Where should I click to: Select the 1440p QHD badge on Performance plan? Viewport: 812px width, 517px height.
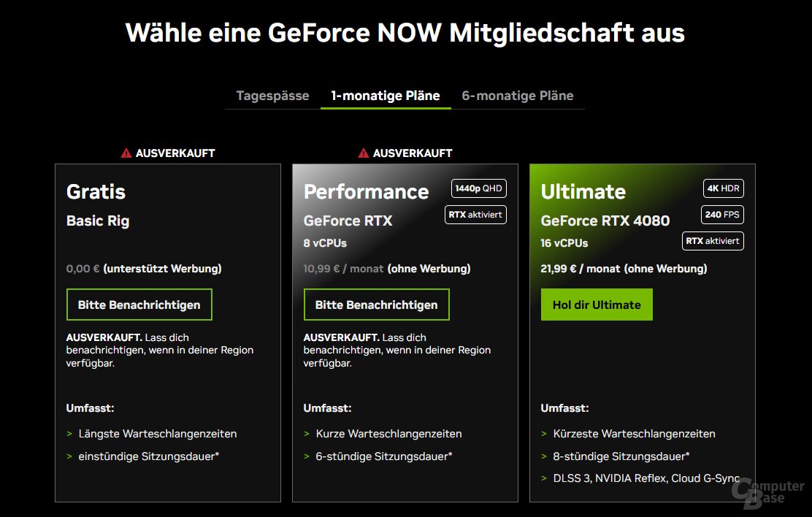coord(478,188)
